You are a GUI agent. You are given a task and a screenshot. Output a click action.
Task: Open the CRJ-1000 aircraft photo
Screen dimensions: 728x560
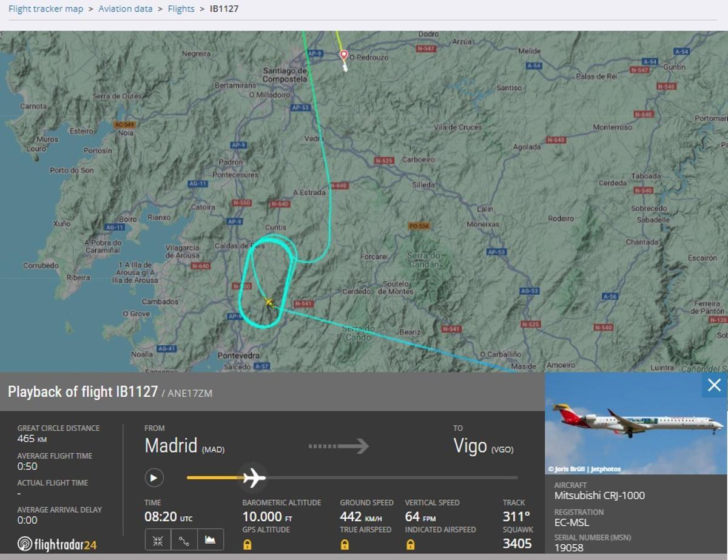636,423
